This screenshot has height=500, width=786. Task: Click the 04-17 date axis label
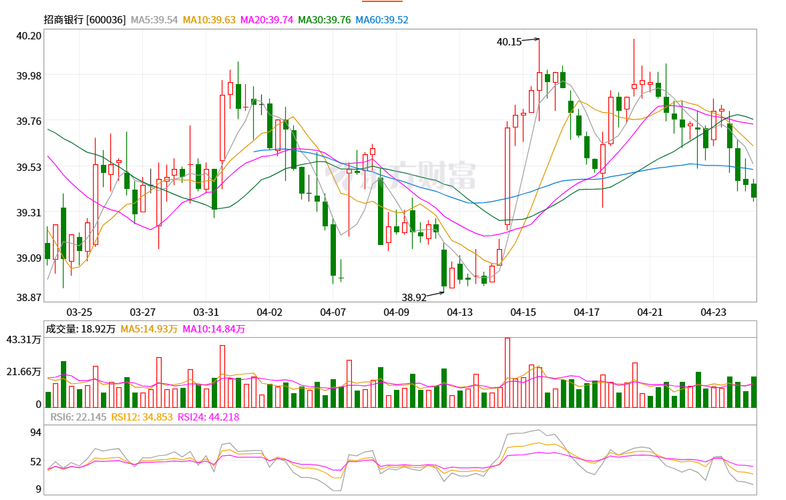click(586, 312)
